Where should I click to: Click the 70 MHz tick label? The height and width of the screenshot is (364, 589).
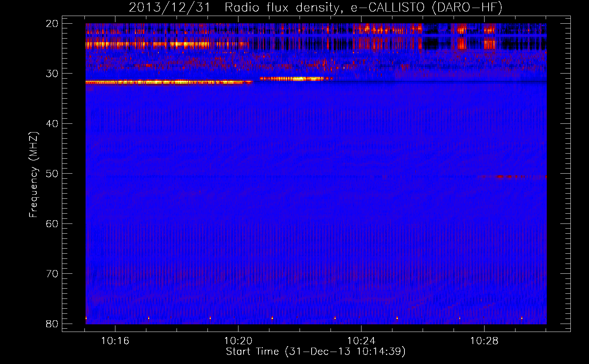tap(52, 274)
